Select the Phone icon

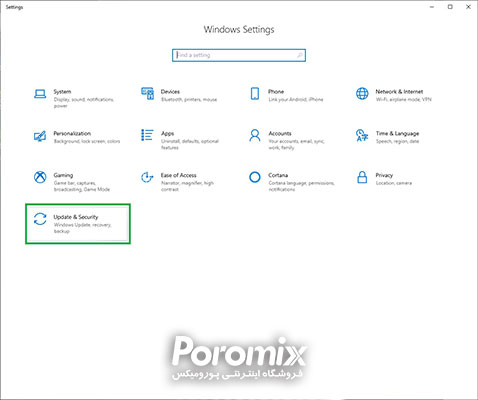point(255,93)
